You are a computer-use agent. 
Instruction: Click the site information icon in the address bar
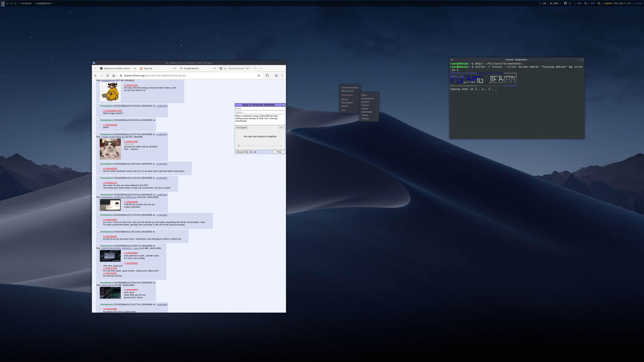[x=121, y=76]
